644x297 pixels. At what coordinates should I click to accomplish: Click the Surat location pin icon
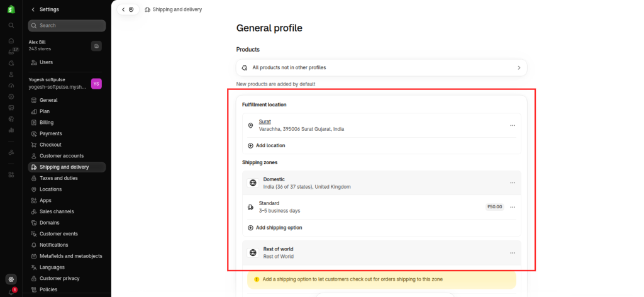(x=250, y=125)
